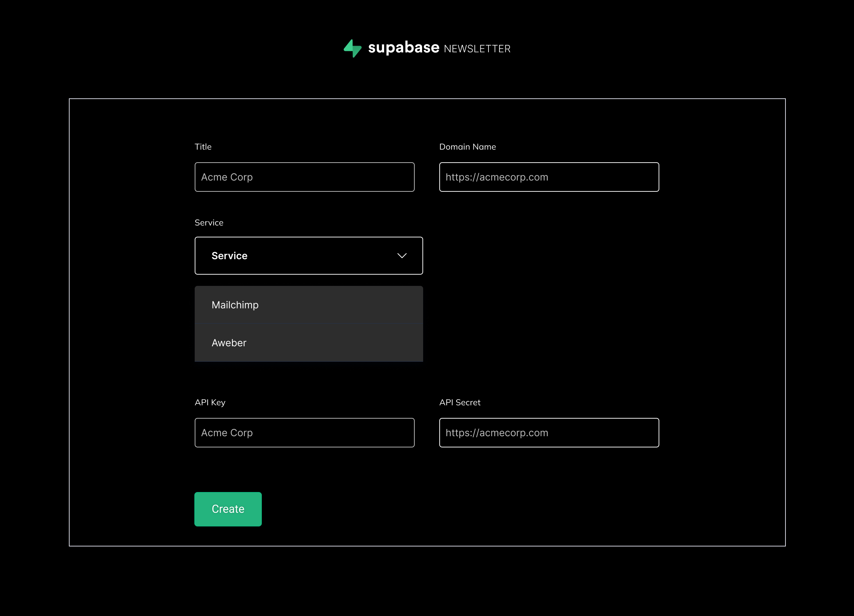The height and width of the screenshot is (616, 854).
Task: Click the Title field label
Action: [x=203, y=147]
